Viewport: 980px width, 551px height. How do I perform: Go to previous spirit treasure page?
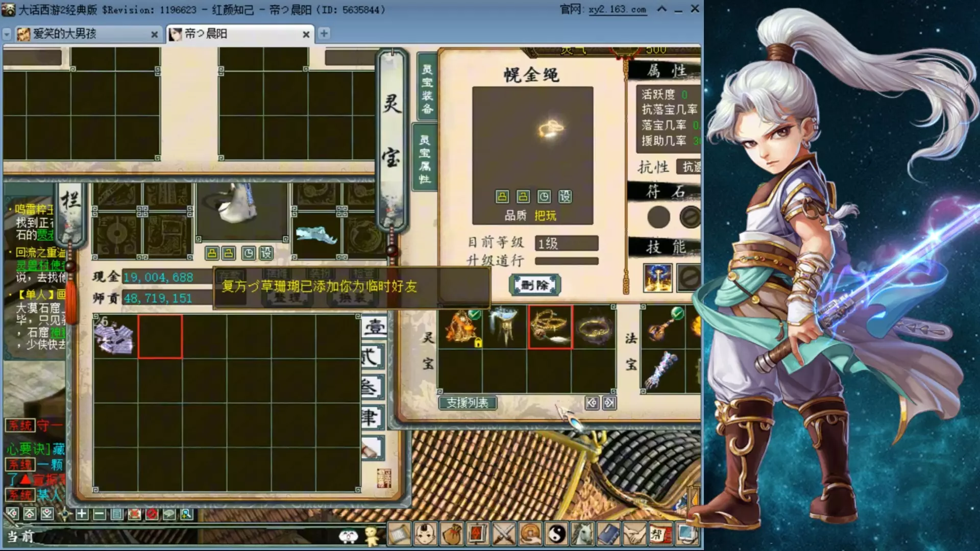coord(592,403)
